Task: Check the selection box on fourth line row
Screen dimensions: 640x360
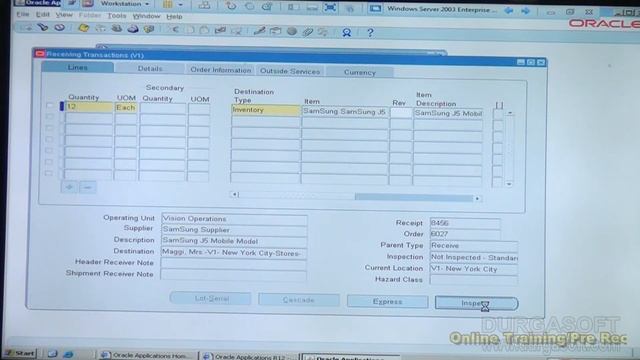Action: coord(49,140)
